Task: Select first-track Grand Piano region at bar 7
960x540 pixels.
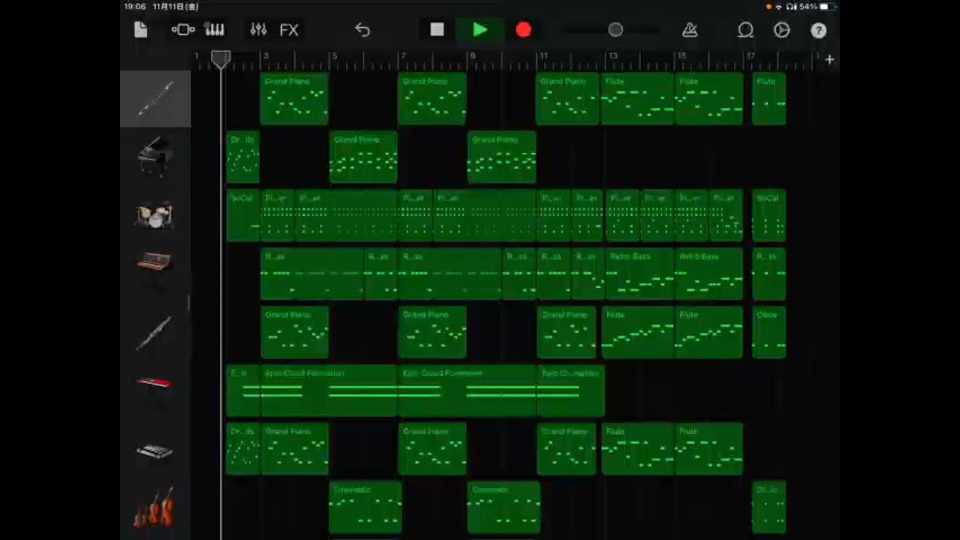Action: [x=432, y=99]
